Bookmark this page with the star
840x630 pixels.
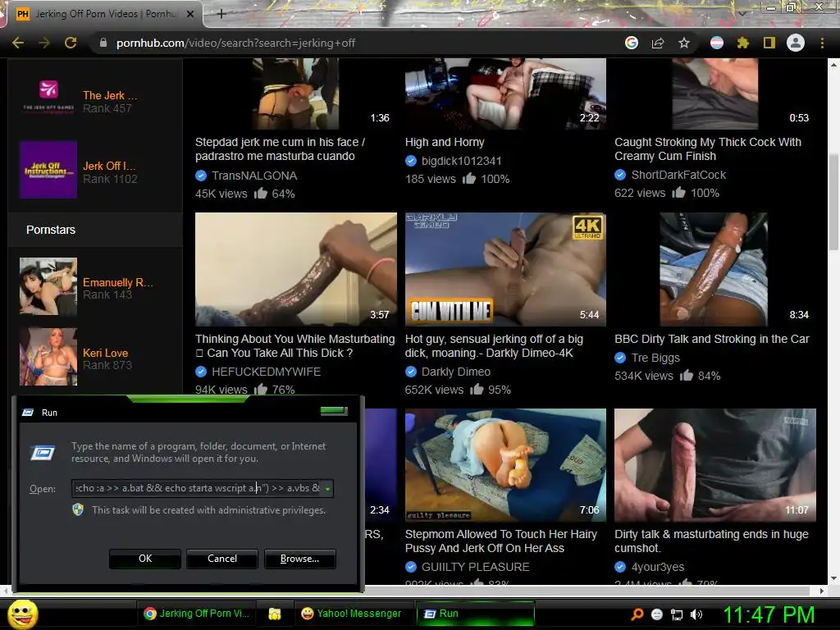tap(684, 43)
